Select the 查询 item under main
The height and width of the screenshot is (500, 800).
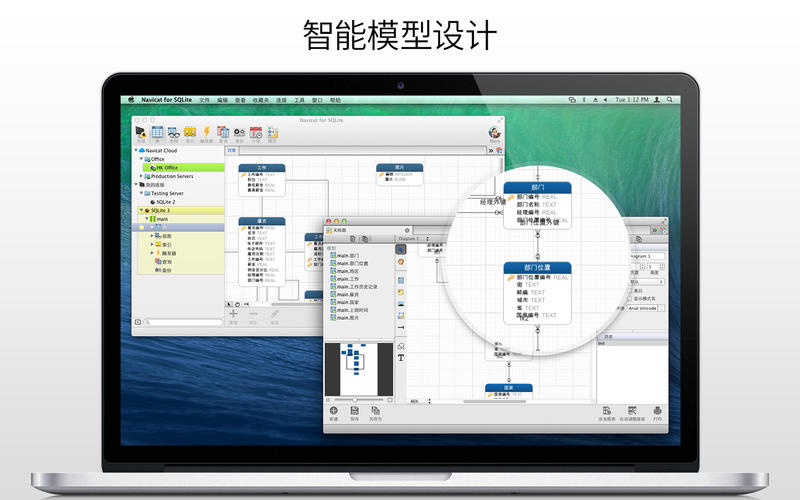click(163, 261)
